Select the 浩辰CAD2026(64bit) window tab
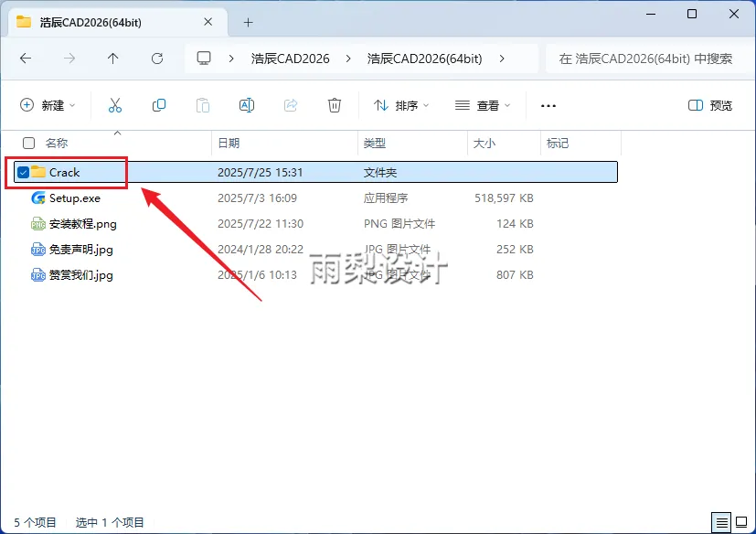The image size is (756, 534). (x=118, y=22)
